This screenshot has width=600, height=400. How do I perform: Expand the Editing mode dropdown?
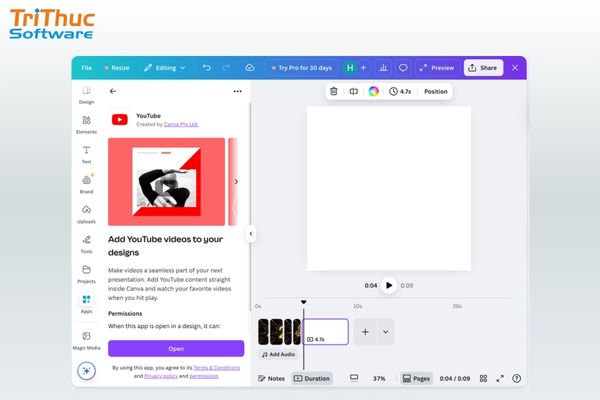(165, 68)
